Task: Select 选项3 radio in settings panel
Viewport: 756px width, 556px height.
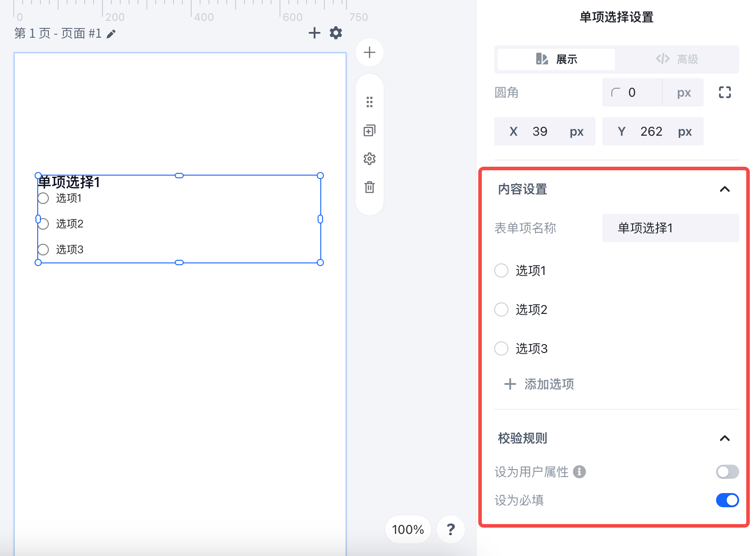Action: pyautogui.click(x=501, y=348)
